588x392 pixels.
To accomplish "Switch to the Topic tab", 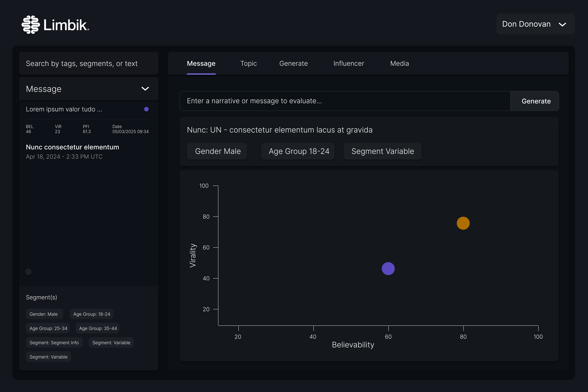I will pyautogui.click(x=249, y=64).
